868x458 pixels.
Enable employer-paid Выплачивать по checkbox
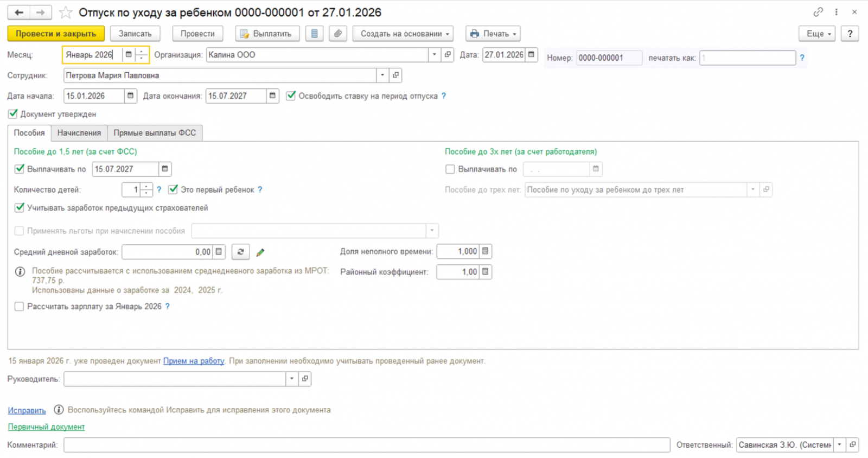[x=450, y=169]
